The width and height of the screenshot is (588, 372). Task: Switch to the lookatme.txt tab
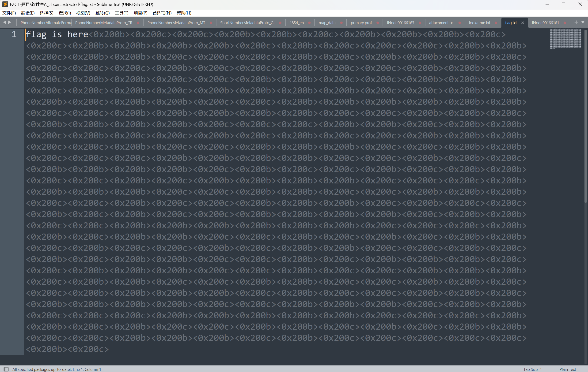(x=479, y=23)
